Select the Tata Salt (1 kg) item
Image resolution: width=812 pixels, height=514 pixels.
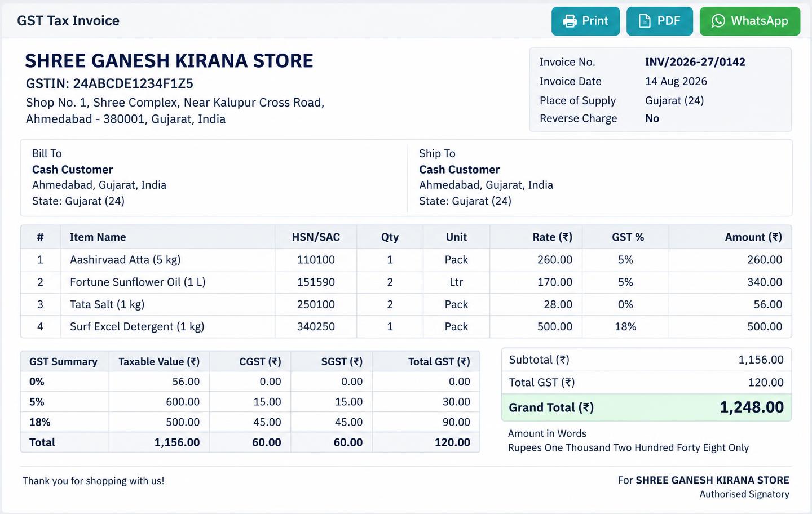(107, 304)
